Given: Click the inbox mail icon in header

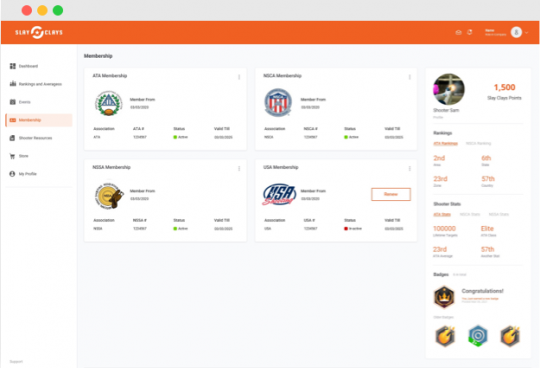Looking at the screenshot, I should pos(458,32).
